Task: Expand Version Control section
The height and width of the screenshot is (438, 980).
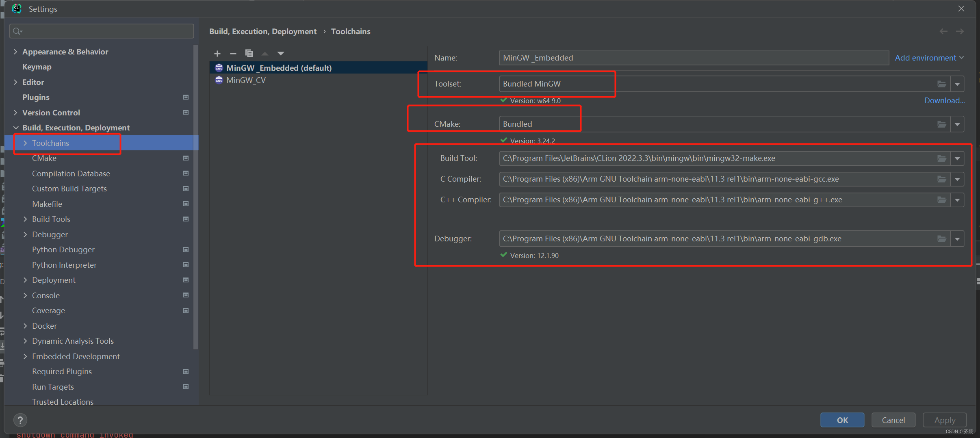Action: pyautogui.click(x=15, y=113)
